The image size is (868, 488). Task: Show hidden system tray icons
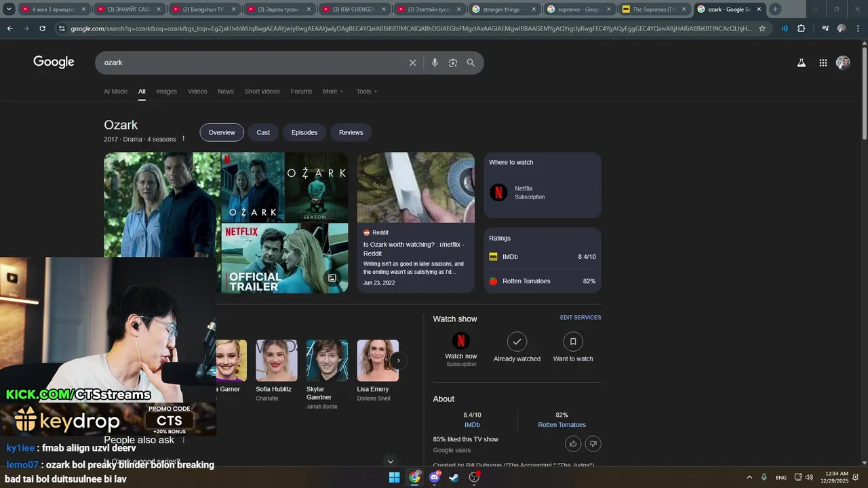pos(749,477)
